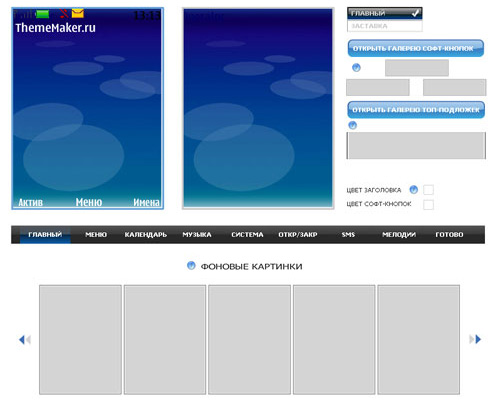The image size is (500, 412).
Task: Show previous background pictures with left arrow
Action: click(x=25, y=340)
